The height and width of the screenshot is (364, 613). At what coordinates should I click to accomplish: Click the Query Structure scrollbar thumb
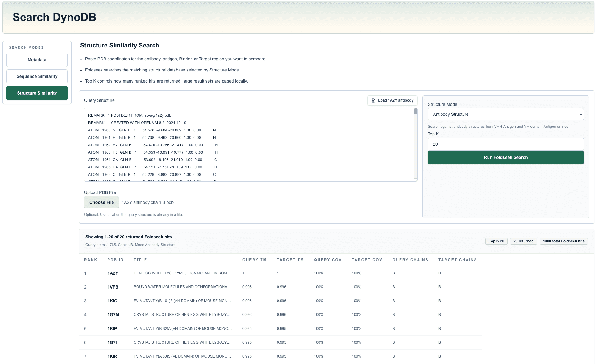(x=416, y=111)
